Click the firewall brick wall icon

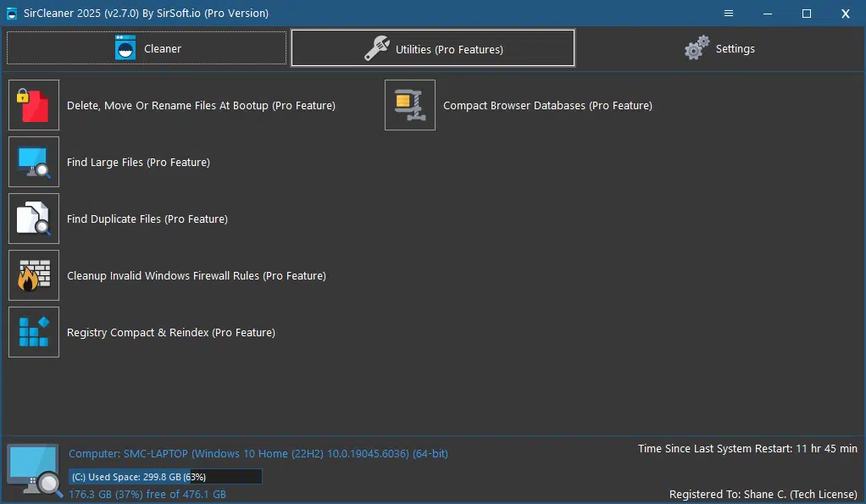34,275
